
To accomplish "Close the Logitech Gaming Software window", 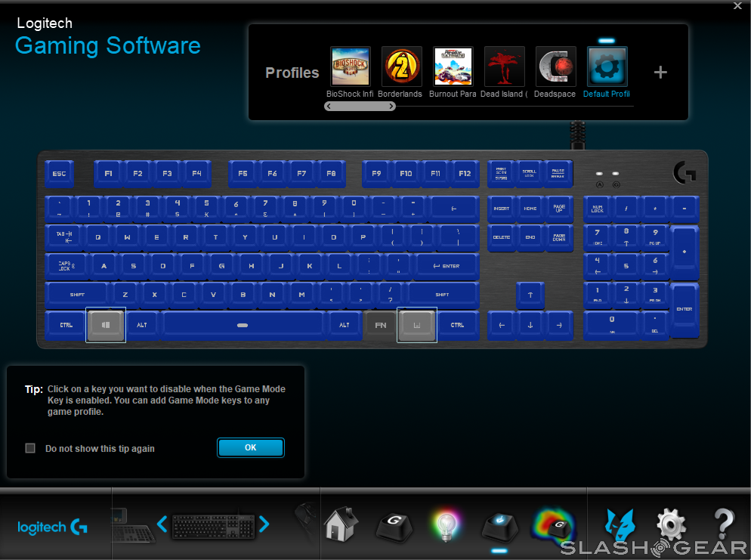I will click(x=737, y=6).
